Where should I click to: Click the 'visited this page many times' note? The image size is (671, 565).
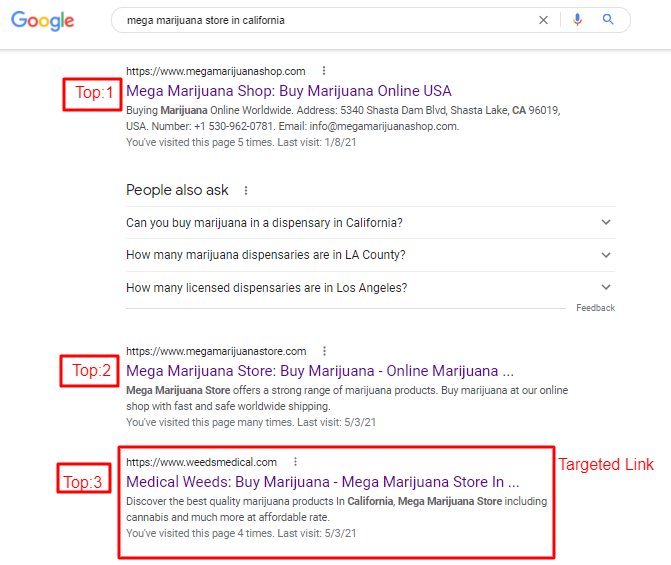[x=251, y=422]
